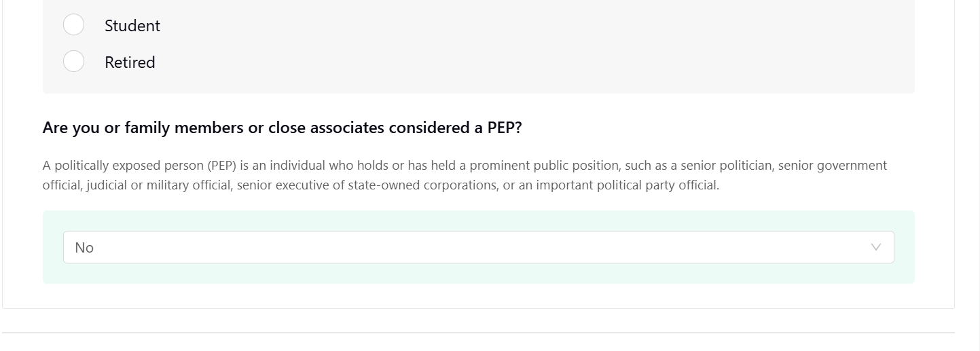Click the Retired option label text

click(x=130, y=62)
